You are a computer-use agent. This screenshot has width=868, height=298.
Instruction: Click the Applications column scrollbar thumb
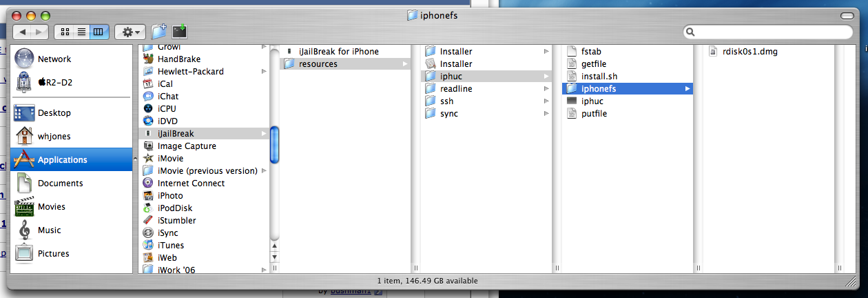(274, 145)
